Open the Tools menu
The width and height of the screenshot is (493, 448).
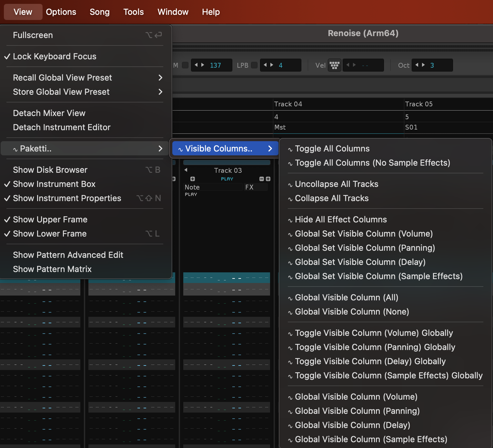[134, 12]
